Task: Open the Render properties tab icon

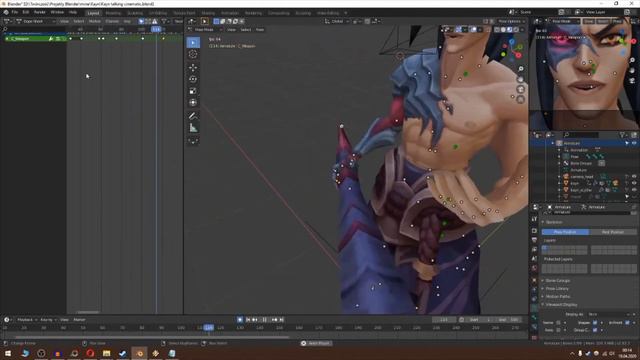Action: [534, 231]
